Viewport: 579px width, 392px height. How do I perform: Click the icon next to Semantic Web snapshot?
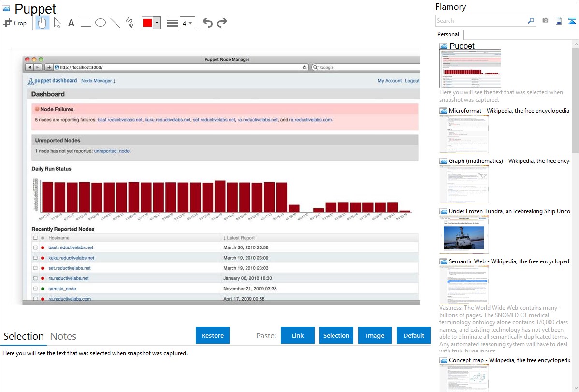coord(444,261)
